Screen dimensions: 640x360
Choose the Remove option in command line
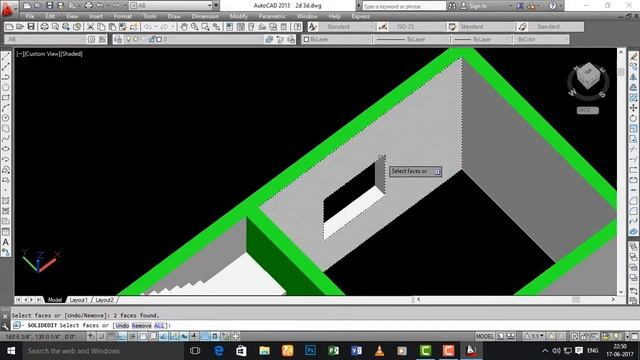142,326
